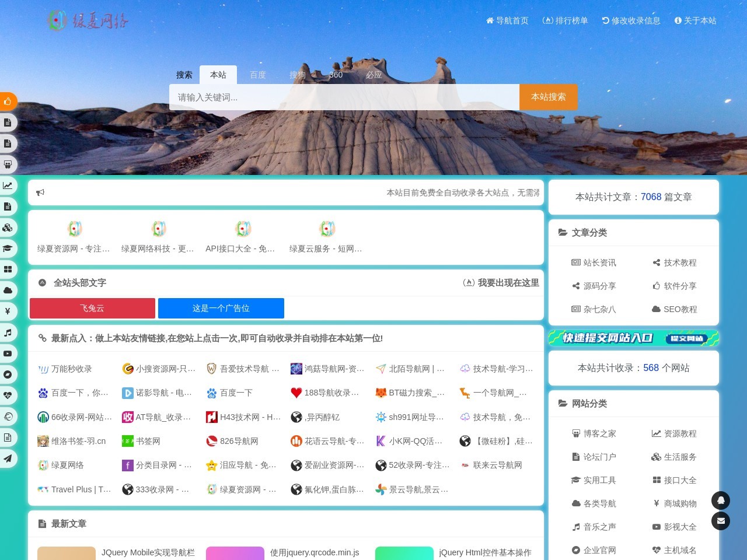Click the heartbeat icon in the left sidebar
747x560 pixels.
pyautogui.click(x=8, y=395)
